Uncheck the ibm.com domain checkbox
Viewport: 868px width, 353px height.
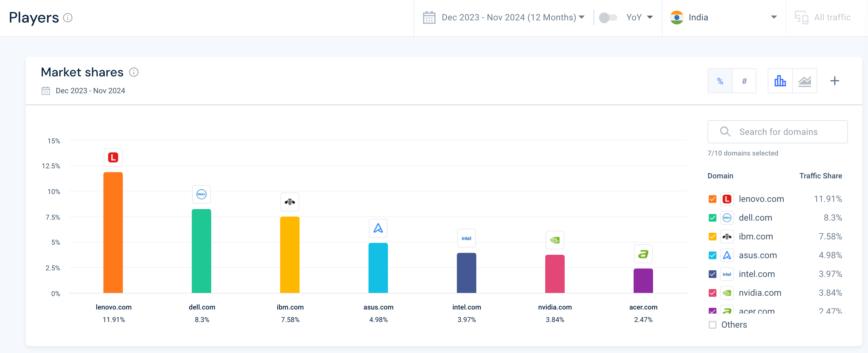tap(712, 237)
